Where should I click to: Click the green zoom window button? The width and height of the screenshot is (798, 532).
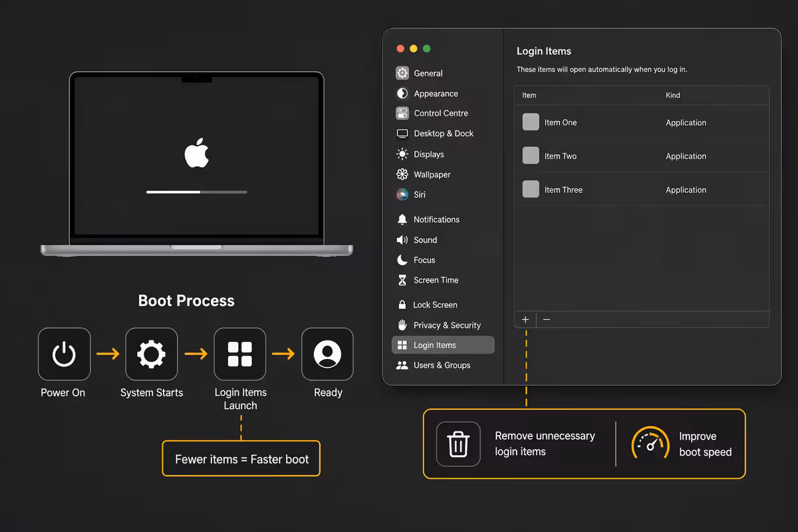tap(427, 49)
